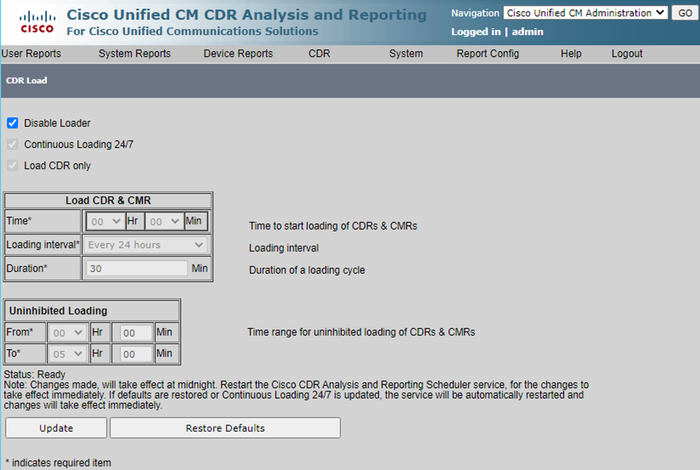Click the Duration minutes input field
Screen dimensions: 700x470
pyautogui.click(x=137, y=269)
